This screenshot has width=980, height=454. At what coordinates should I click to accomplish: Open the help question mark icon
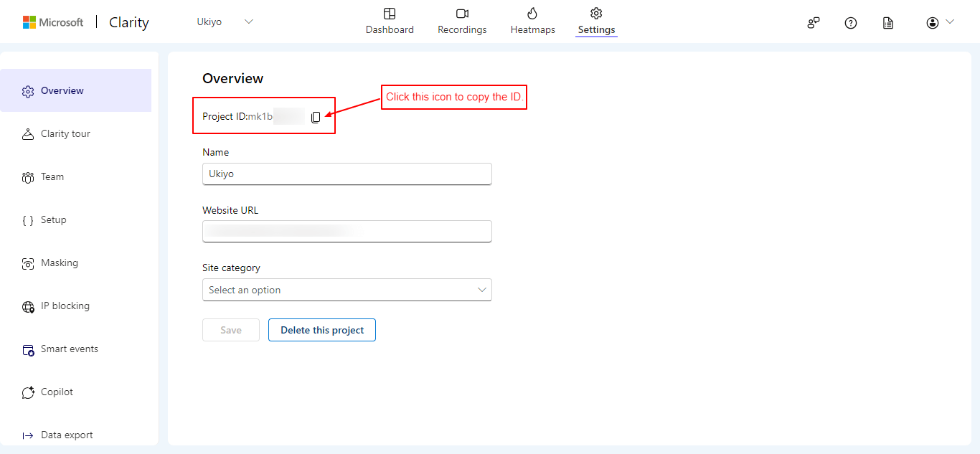(x=851, y=23)
